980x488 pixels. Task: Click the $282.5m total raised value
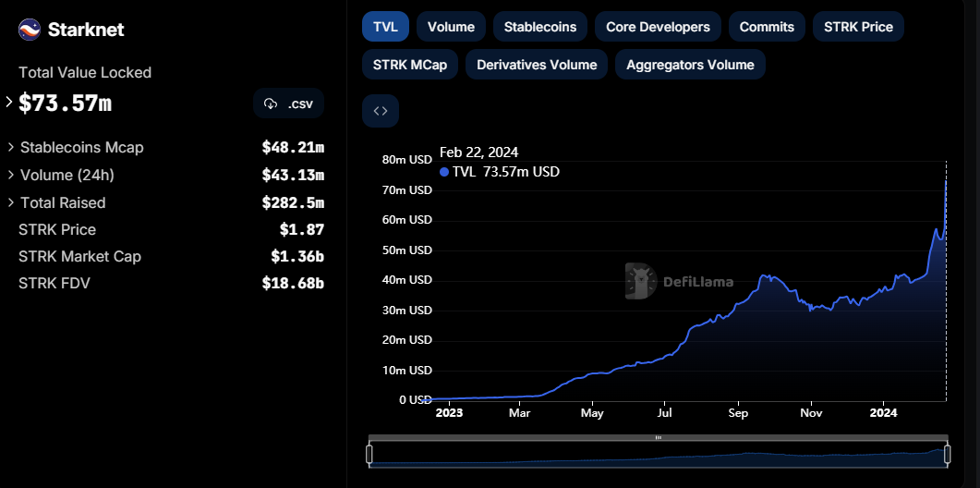tap(293, 202)
